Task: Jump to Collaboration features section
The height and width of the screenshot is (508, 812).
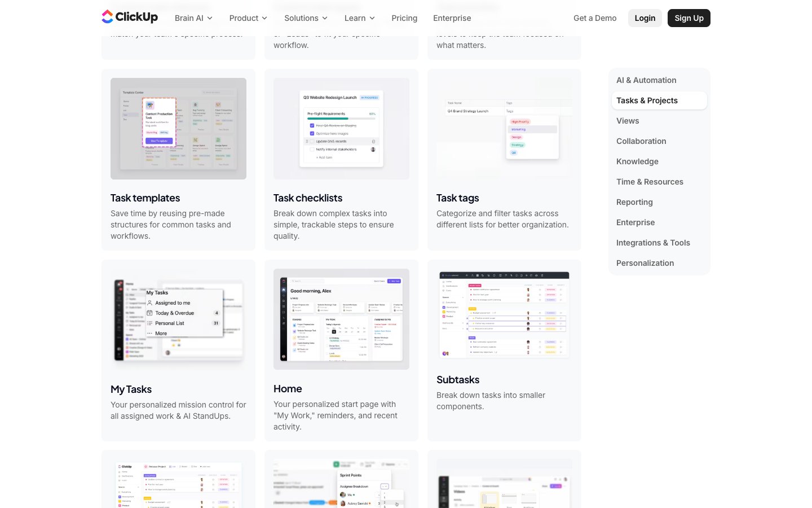Action: [x=641, y=141]
